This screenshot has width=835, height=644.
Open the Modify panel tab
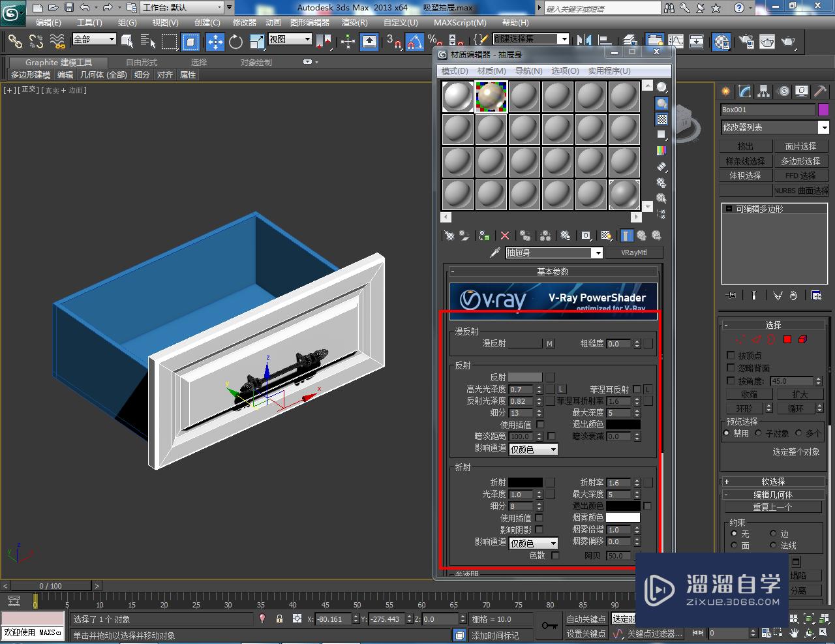point(745,91)
